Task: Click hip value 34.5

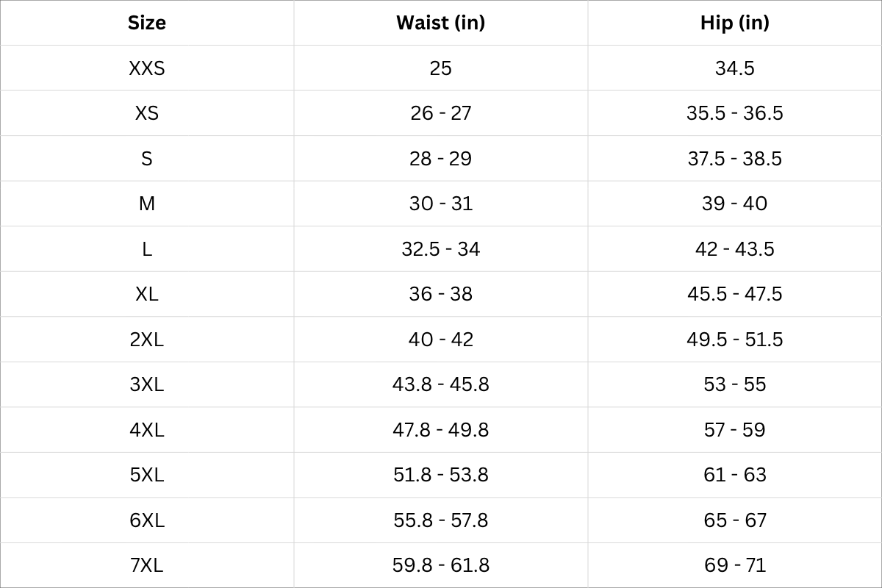Action: coord(735,68)
